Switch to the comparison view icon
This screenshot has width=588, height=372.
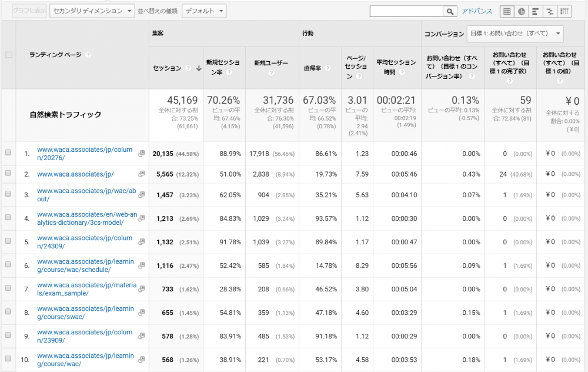tap(550, 11)
